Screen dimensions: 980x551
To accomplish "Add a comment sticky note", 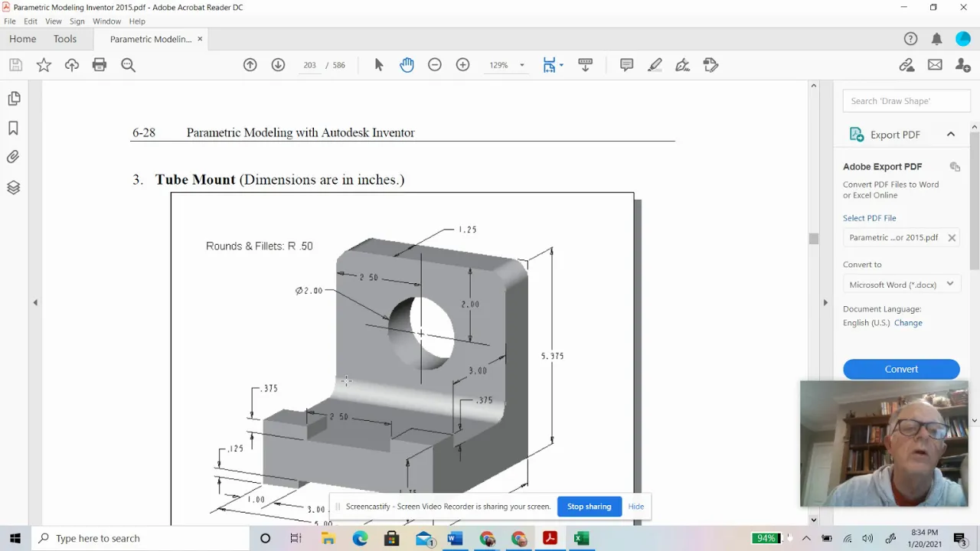I will coord(627,65).
